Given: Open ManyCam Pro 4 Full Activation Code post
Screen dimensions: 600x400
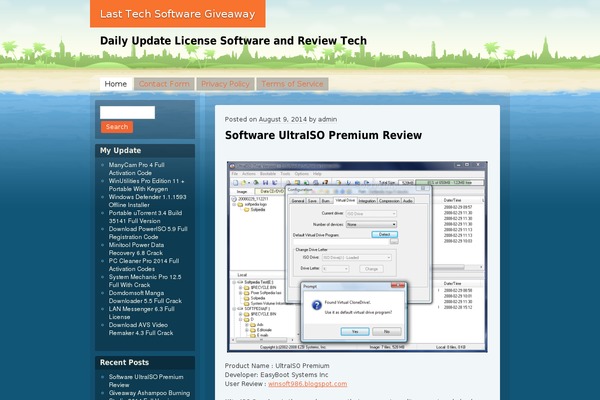Looking at the screenshot, I should click(137, 169).
